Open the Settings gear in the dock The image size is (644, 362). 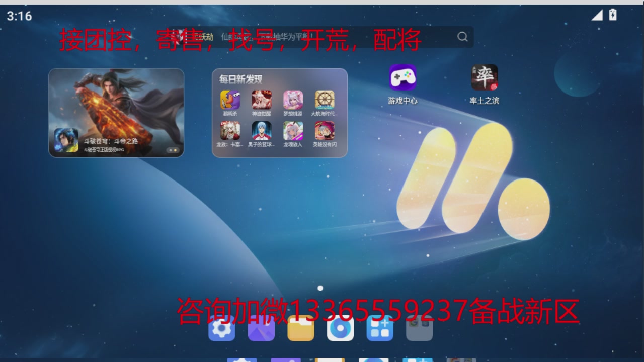[x=222, y=328]
